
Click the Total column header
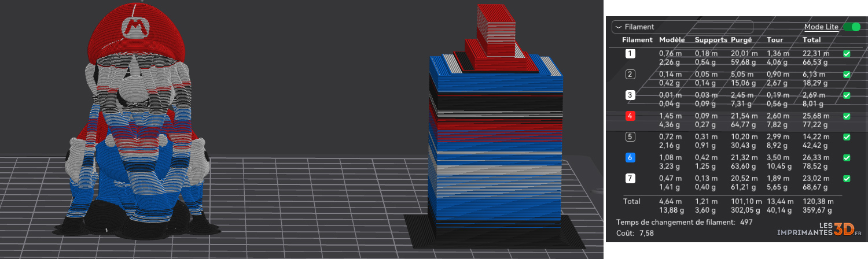[811, 40]
